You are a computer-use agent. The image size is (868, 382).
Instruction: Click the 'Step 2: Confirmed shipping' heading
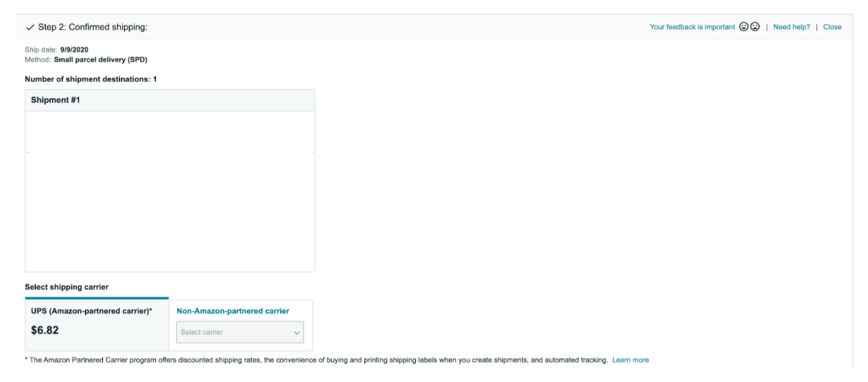pyautogui.click(x=92, y=27)
